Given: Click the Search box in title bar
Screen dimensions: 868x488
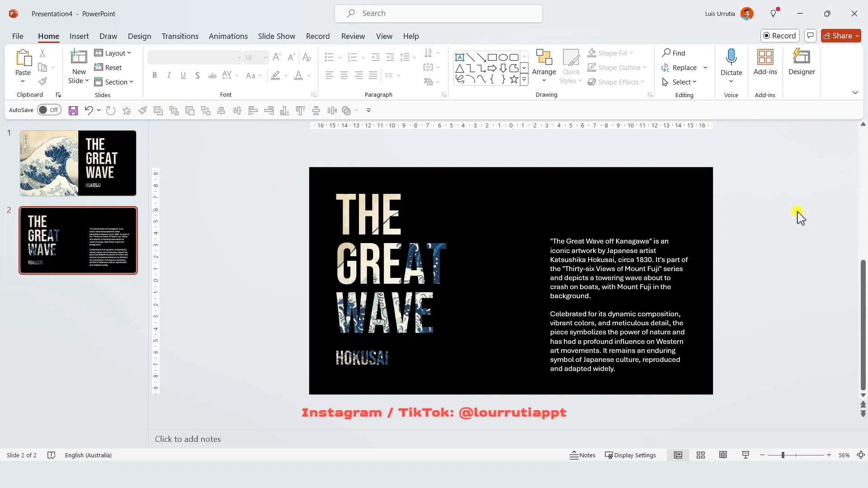Looking at the screenshot, I should tap(439, 14).
